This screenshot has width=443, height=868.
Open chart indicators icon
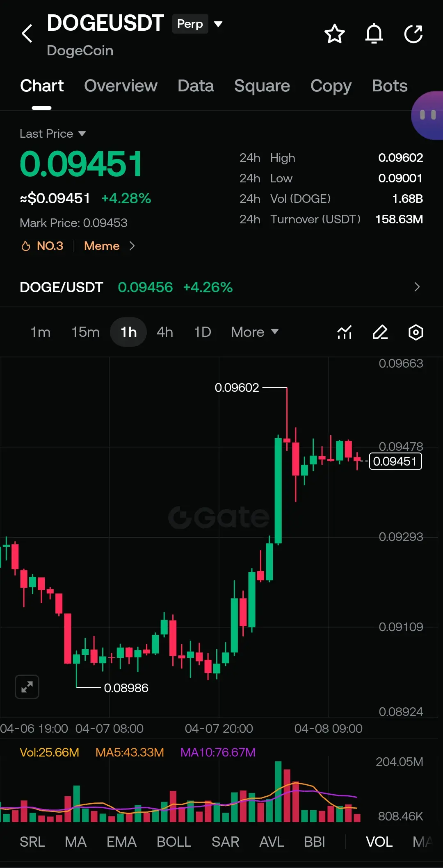pyautogui.click(x=345, y=332)
